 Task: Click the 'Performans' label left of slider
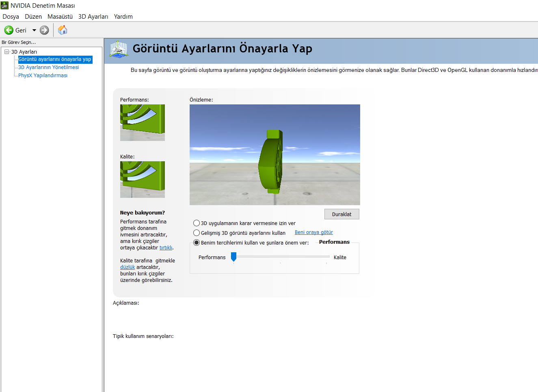click(x=212, y=258)
